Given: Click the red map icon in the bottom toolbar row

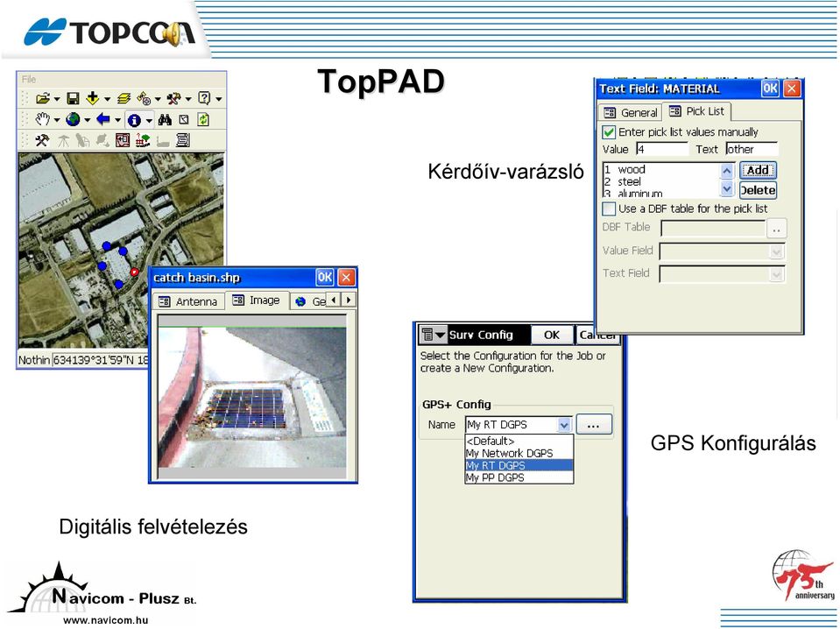Looking at the screenshot, I should [123, 140].
